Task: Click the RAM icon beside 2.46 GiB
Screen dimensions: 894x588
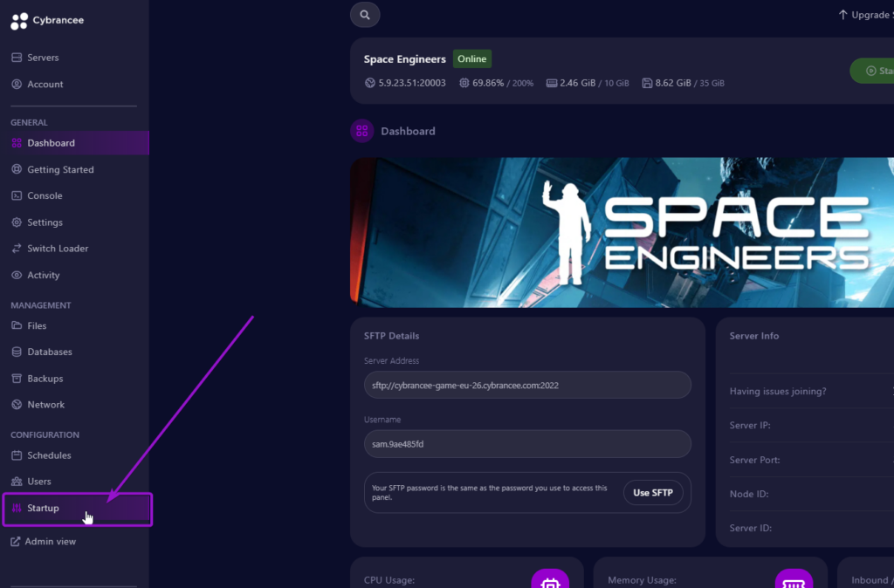Action: click(552, 83)
